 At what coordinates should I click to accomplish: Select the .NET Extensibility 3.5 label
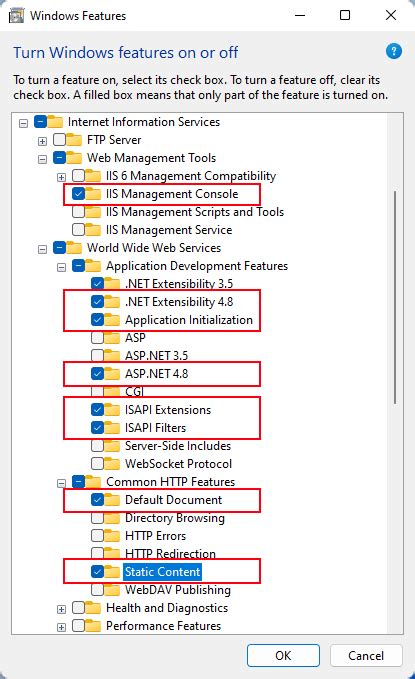click(179, 284)
